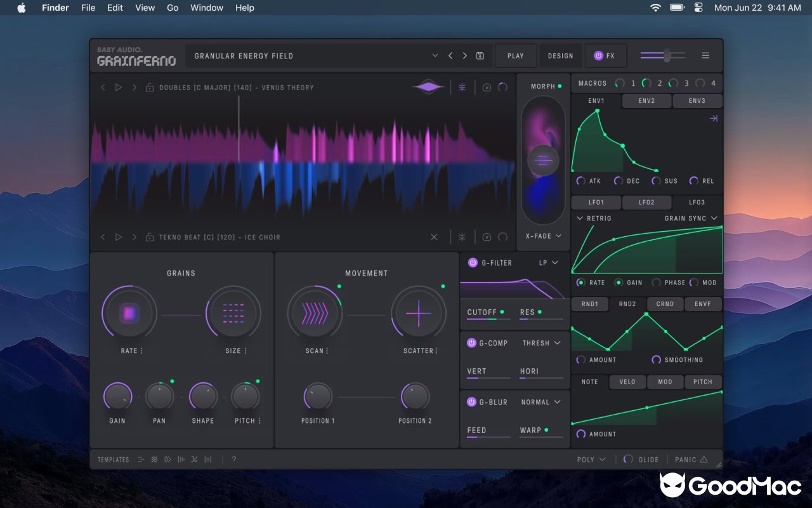Adjust the G-Filter Cutoff slider
The image size is (812, 508).
pyautogui.click(x=489, y=319)
